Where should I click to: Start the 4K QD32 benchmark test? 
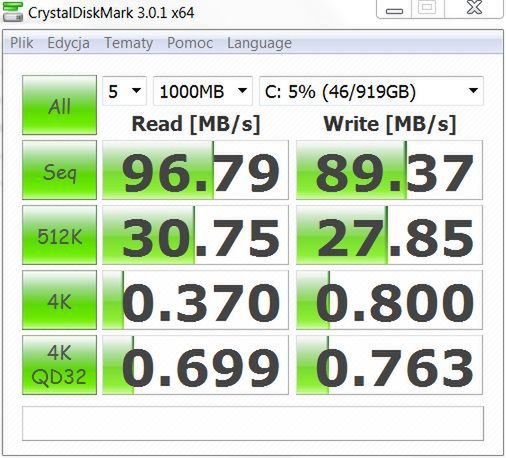[59, 365]
